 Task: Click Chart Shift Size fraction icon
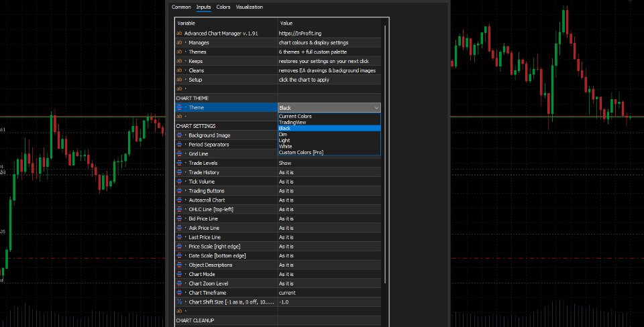pos(179,302)
